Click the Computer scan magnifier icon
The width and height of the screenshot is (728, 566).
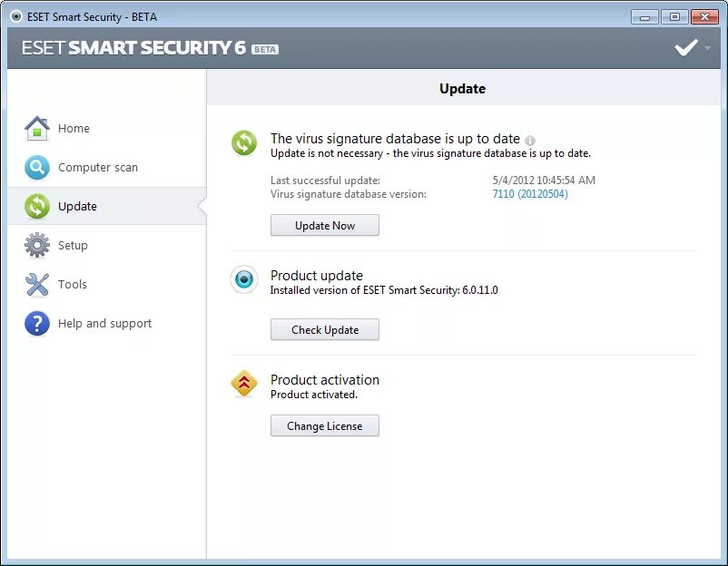coord(37,168)
